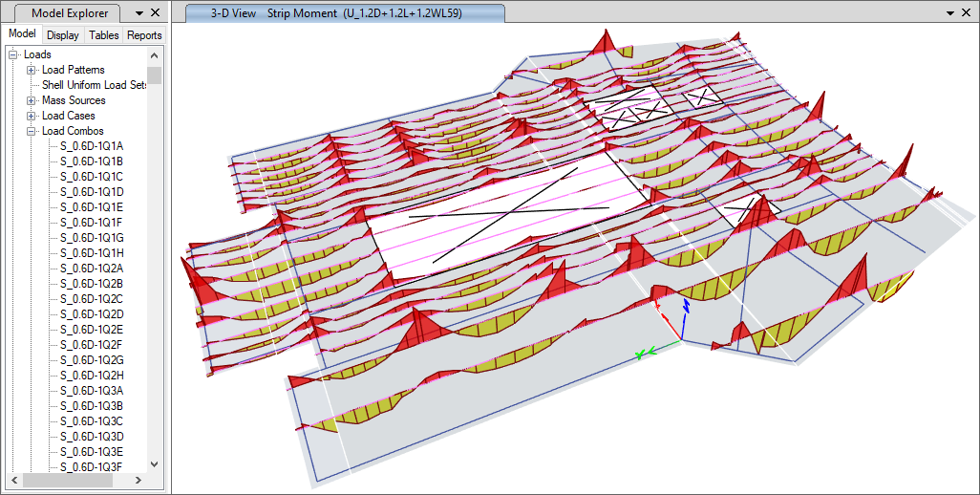Image resolution: width=980 pixels, height=495 pixels.
Task: Collapse the Loads tree node
Action: point(13,54)
